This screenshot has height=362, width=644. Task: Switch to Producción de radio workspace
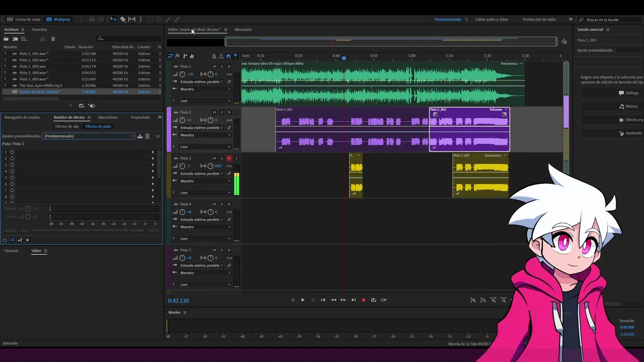[539, 20]
